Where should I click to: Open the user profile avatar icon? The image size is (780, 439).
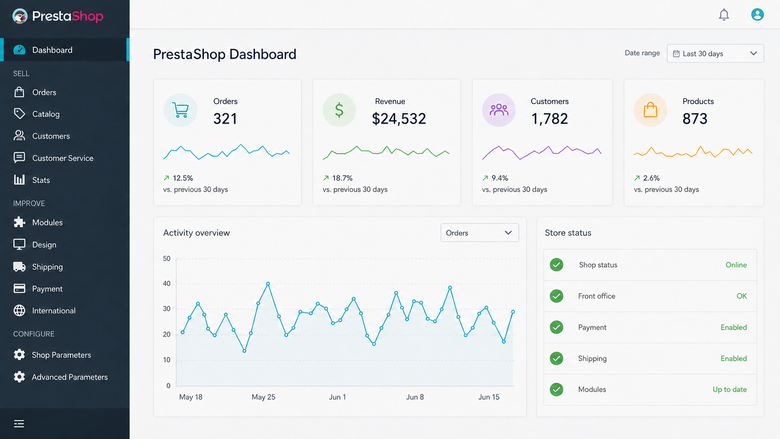click(x=757, y=14)
